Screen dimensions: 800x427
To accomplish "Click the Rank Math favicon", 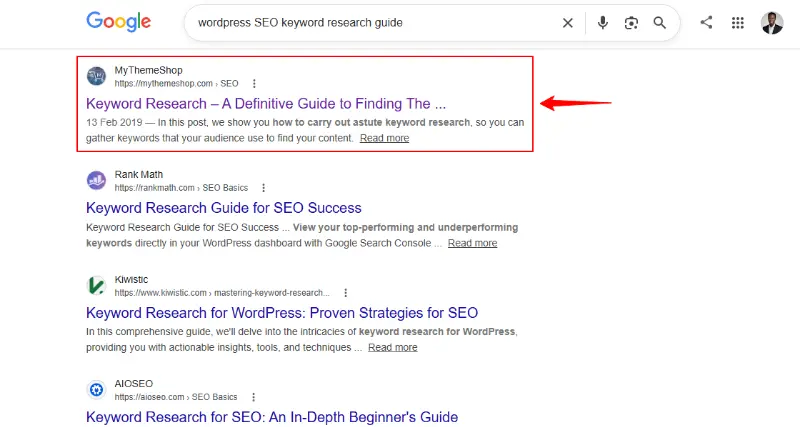I will click(96, 181).
